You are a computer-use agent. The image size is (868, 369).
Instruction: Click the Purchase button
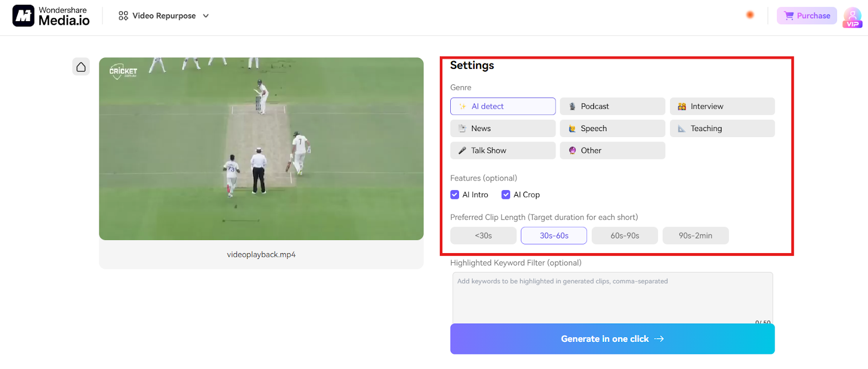(807, 16)
